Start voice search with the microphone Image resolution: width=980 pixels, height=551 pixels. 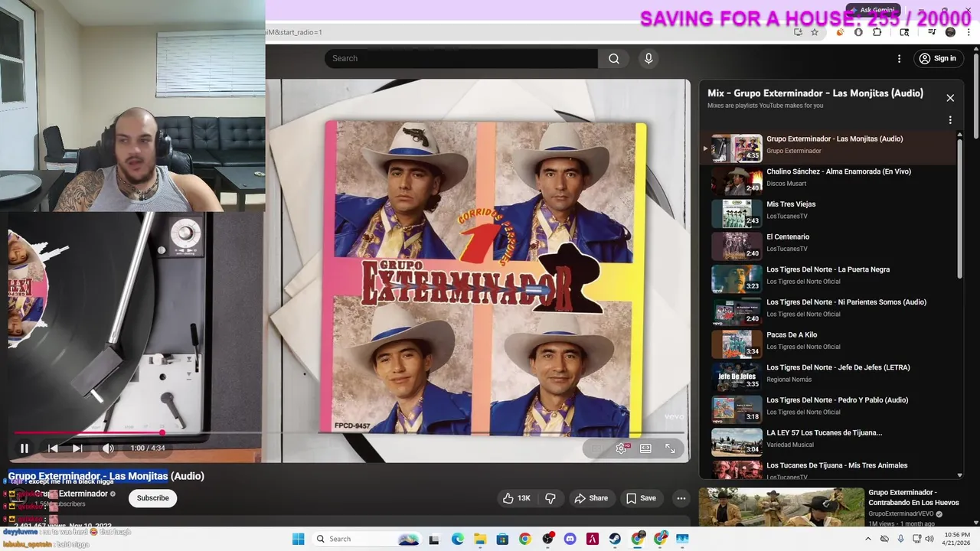(648, 58)
